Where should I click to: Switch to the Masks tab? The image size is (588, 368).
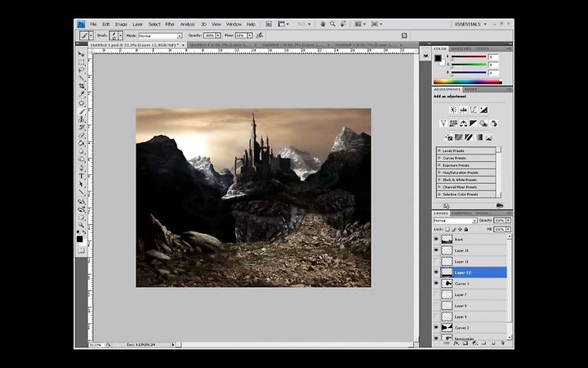[470, 89]
